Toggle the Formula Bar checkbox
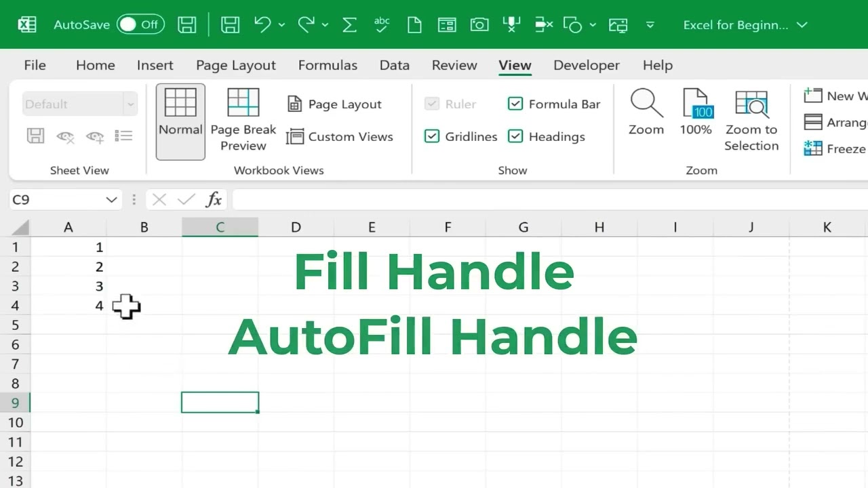The width and height of the screenshot is (868, 488). point(515,104)
